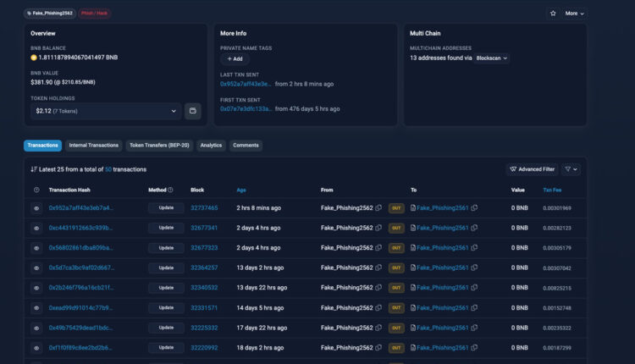Viewport: 635px width, 364px height.
Task: Toggle eye preview for transaction 0x56802861dba809ba
Action: click(36, 248)
